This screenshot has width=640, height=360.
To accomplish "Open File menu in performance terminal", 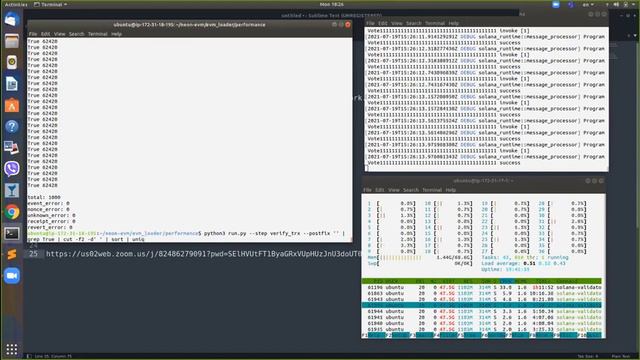I will (33, 34).
